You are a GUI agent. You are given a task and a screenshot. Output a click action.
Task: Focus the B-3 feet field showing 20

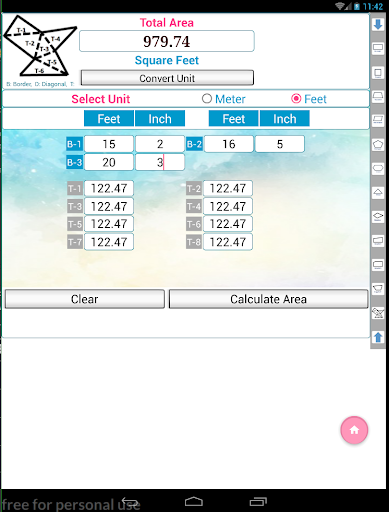pyautogui.click(x=109, y=162)
